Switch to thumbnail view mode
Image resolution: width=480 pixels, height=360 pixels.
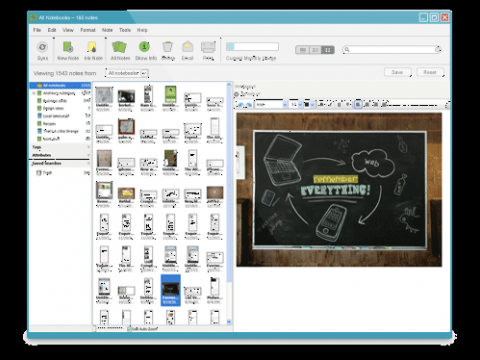pyautogui.click(x=328, y=50)
